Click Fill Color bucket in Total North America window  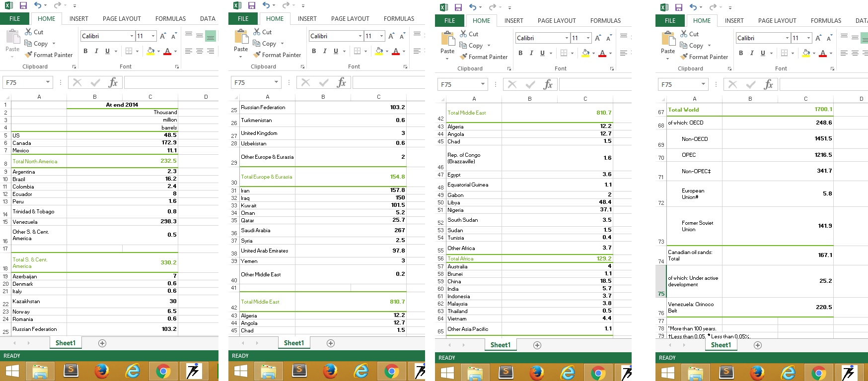(x=150, y=51)
